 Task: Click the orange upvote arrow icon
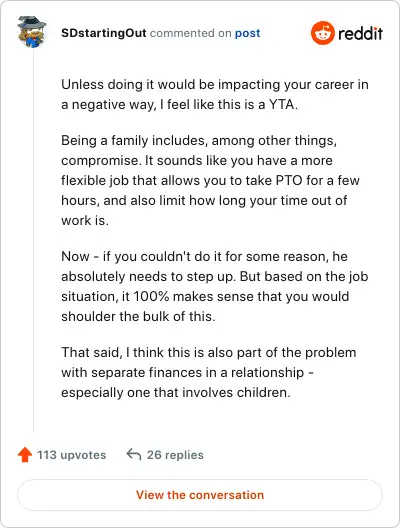(x=25, y=455)
